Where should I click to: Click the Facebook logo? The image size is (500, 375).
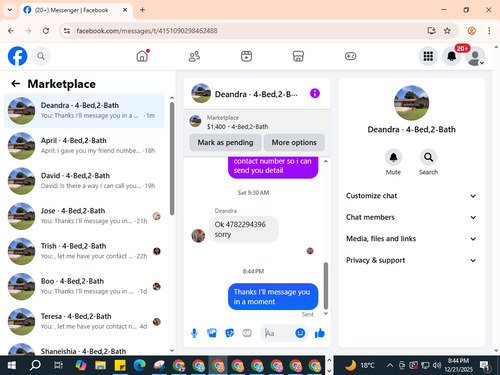(17, 56)
